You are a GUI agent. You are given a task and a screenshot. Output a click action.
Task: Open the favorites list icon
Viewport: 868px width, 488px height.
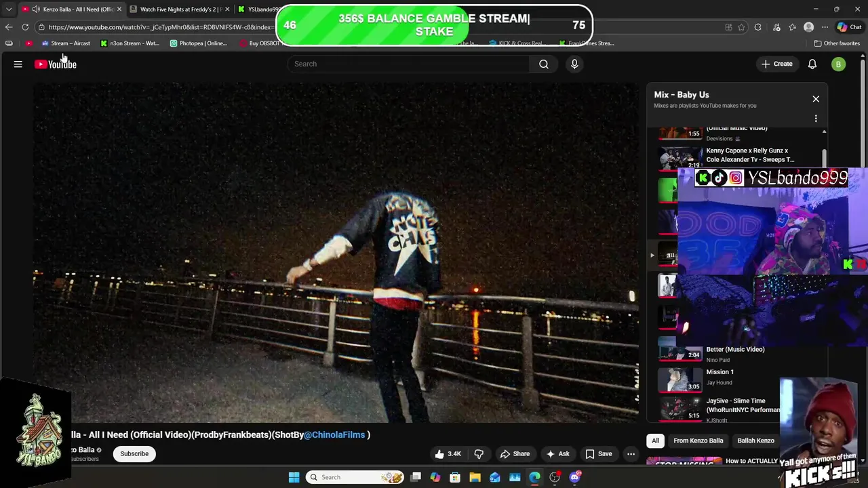click(x=792, y=27)
